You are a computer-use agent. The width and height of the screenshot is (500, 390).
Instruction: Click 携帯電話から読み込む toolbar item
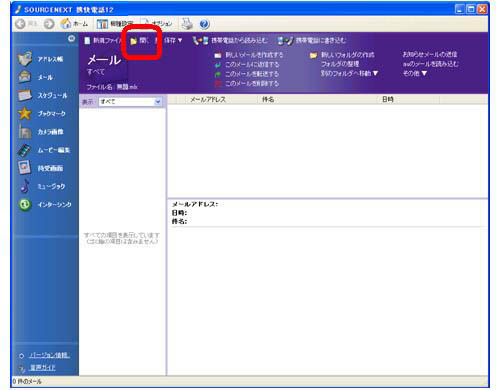230,40
